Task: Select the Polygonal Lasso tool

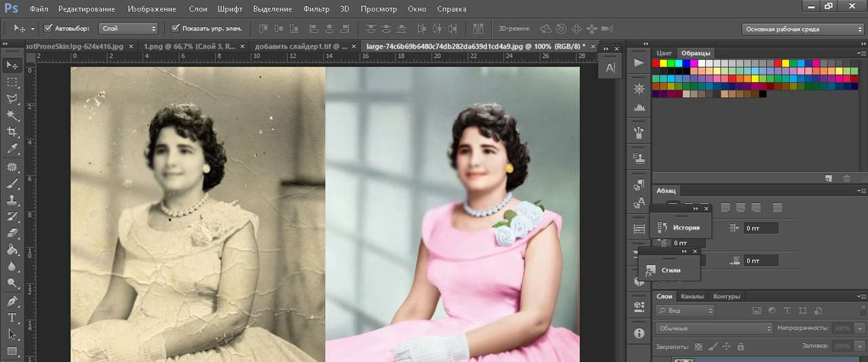Action: 12,99
